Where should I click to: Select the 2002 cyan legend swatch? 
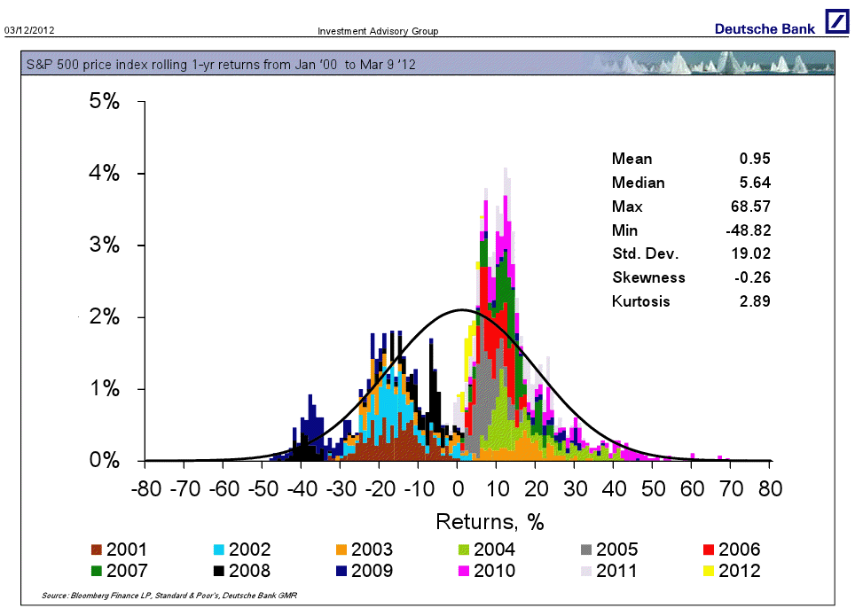point(219,550)
